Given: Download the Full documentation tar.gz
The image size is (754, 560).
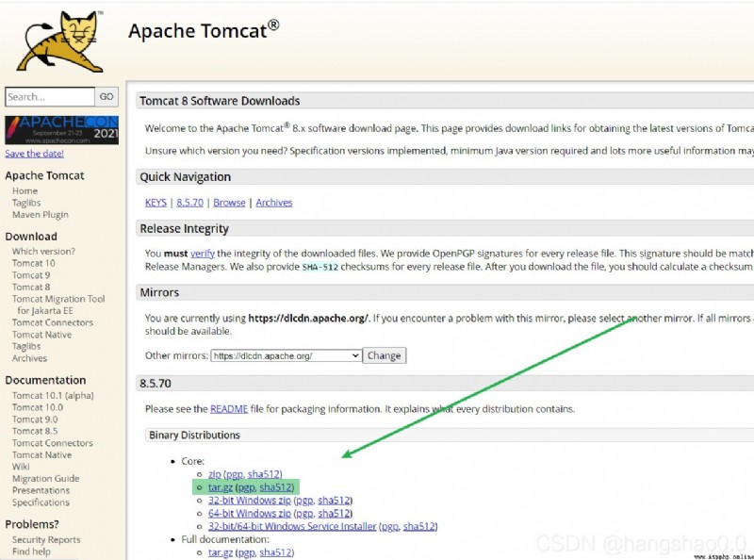Looking at the screenshot, I should pyautogui.click(x=221, y=552).
